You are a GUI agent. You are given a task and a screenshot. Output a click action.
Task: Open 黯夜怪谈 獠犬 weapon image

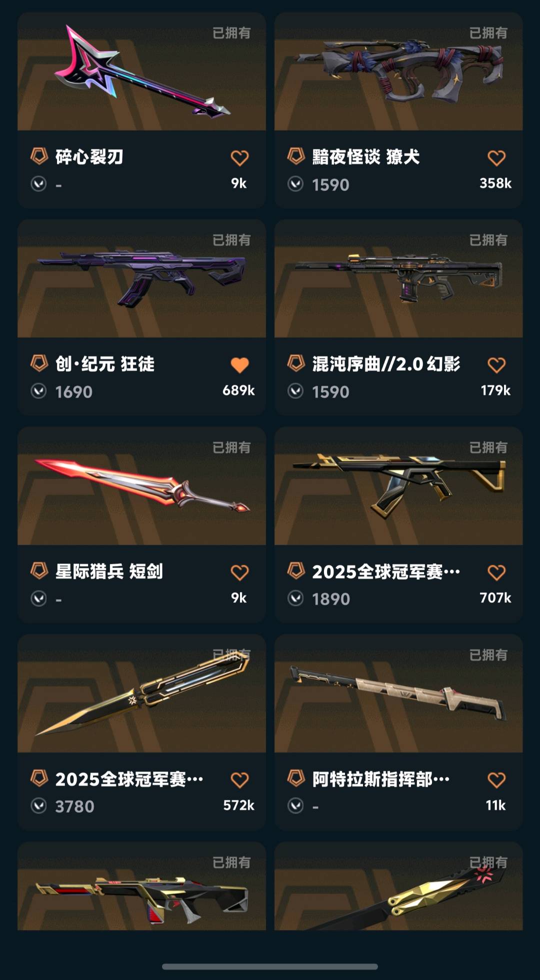[398, 72]
